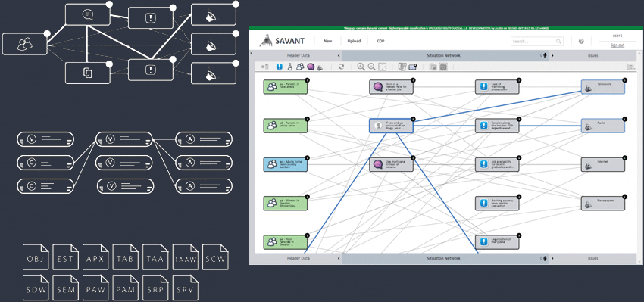
Task: Open help via question mark icon
Action: [x=581, y=42]
